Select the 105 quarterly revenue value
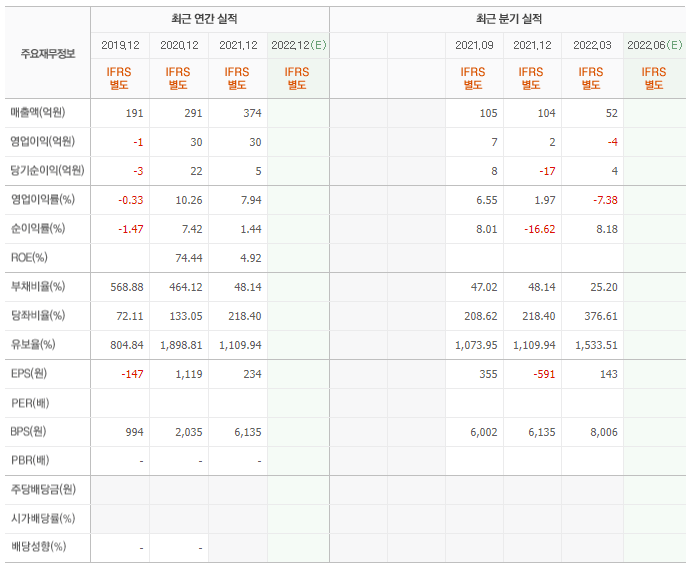 click(488, 113)
